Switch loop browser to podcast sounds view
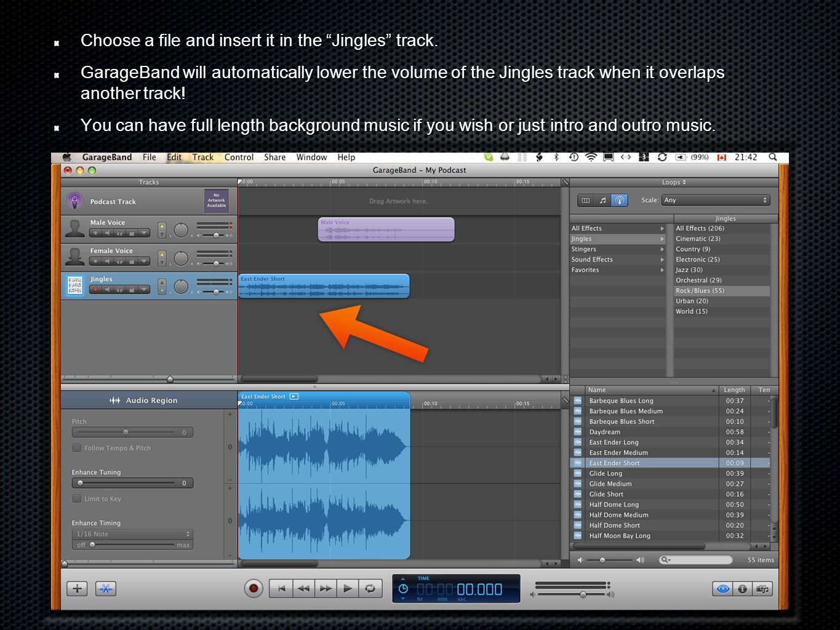 620,200
